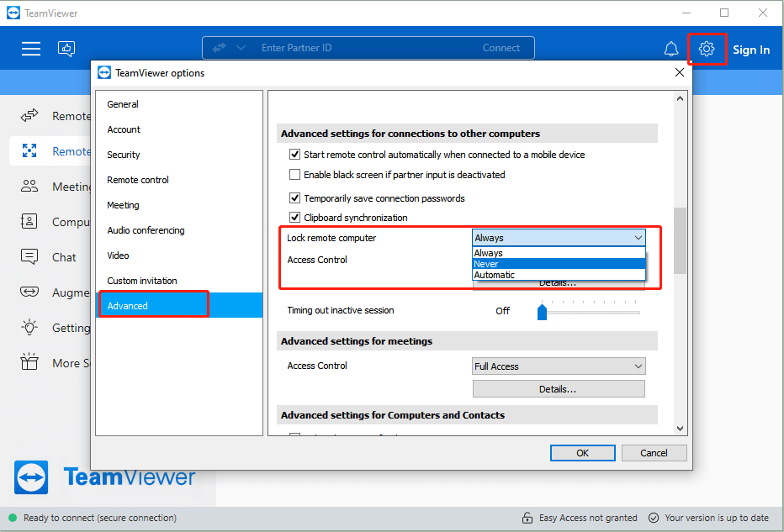Click the connection mode arrows icon in the Partner ID bar
The image size is (784, 532).
click(219, 48)
